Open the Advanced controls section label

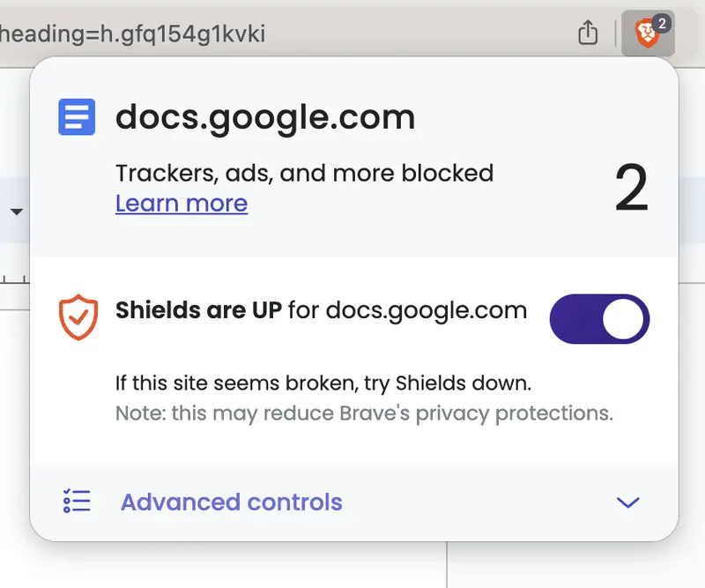[231, 502]
